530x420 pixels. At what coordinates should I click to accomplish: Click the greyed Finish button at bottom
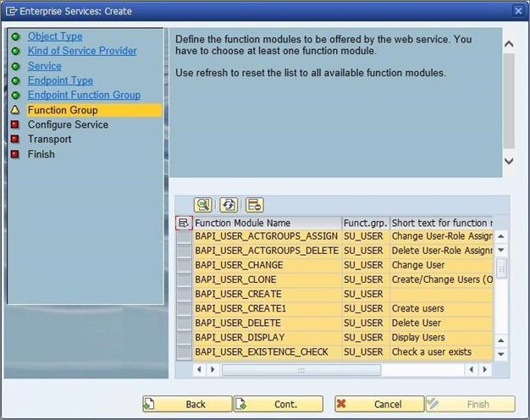click(471, 404)
